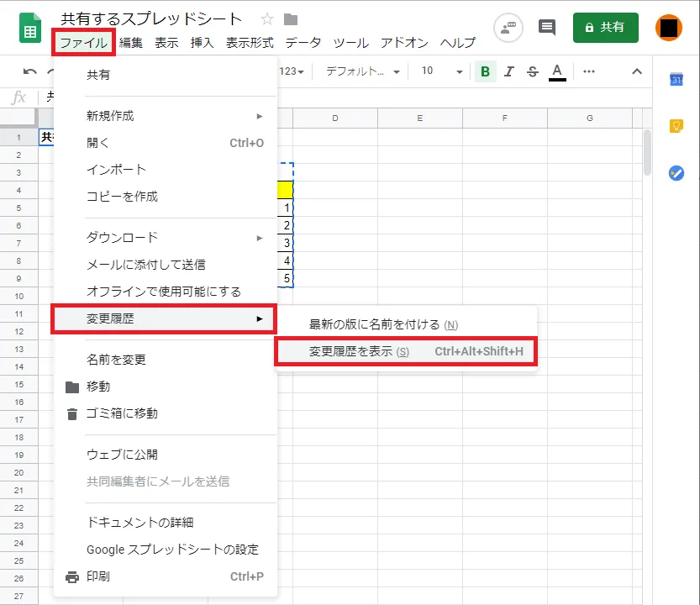
Task: Click the cell containing the number 5
Action: (285, 279)
